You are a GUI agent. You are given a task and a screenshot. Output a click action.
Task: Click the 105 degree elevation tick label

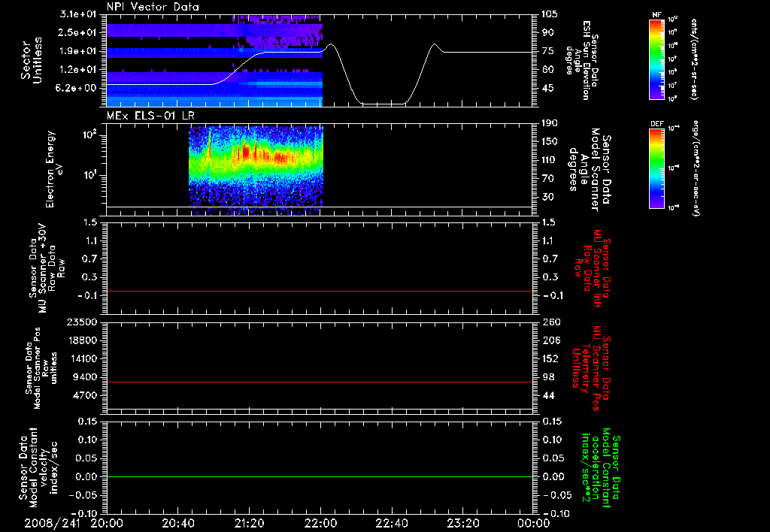(x=549, y=14)
